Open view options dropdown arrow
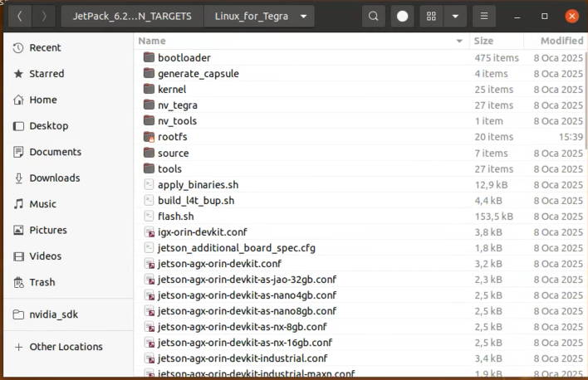Image resolution: width=588 pixels, height=380 pixels. (455, 16)
